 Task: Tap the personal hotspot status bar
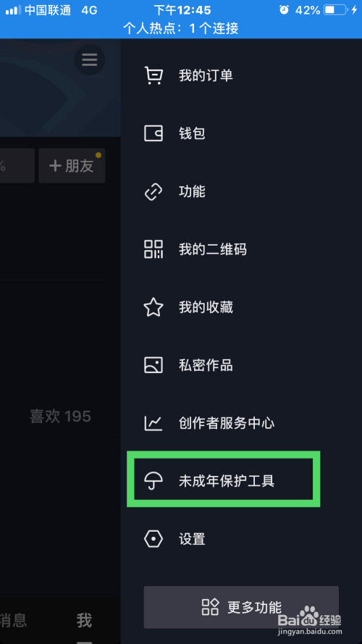181,28
